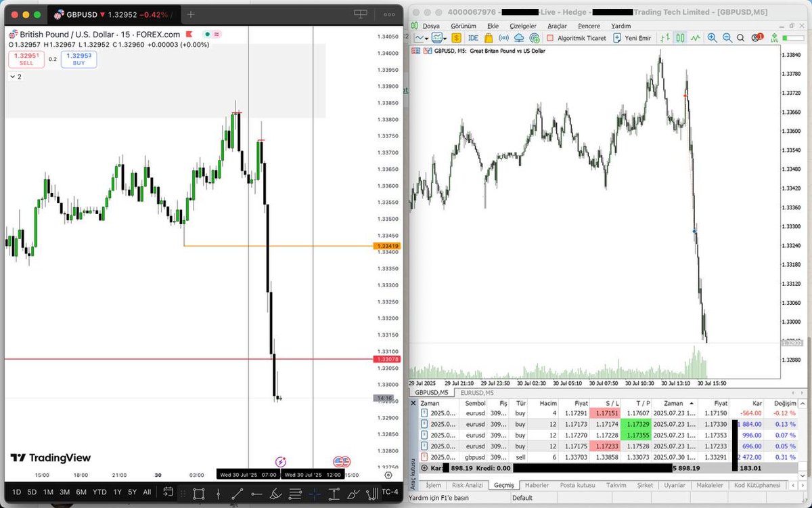Open the search magnifier in MetaTrader toolbar
This screenshot has width=812, height=508.
tap(740, 39)
